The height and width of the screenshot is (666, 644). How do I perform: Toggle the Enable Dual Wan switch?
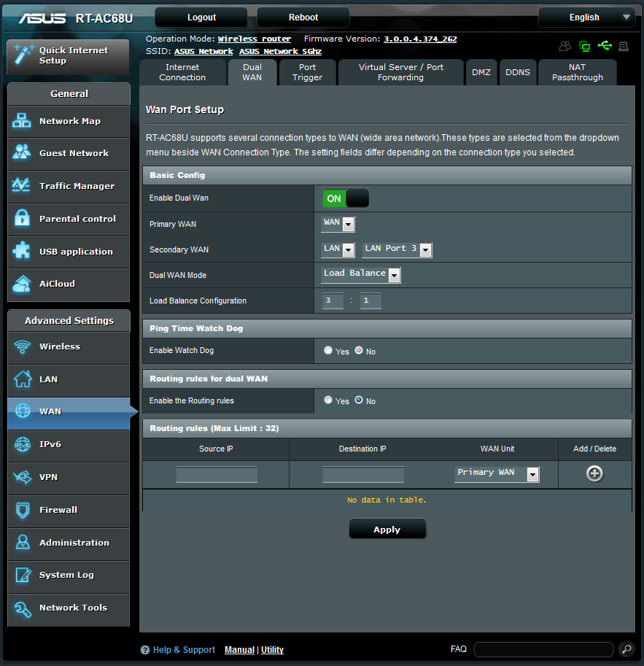(x=345, y=198)
